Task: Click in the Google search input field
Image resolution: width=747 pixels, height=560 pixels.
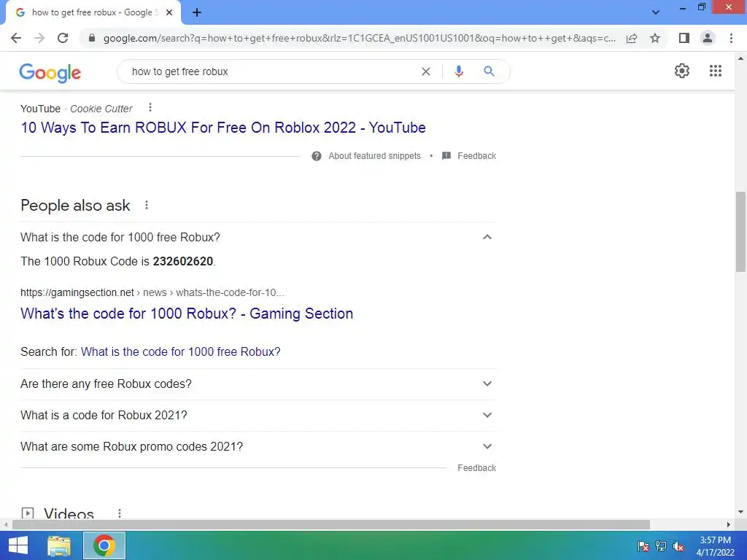Action: (x=271, y=71)
